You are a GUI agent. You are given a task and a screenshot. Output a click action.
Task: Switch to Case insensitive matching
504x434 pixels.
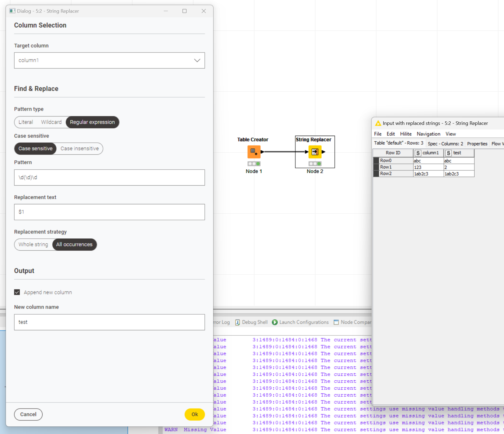(79, 148)
